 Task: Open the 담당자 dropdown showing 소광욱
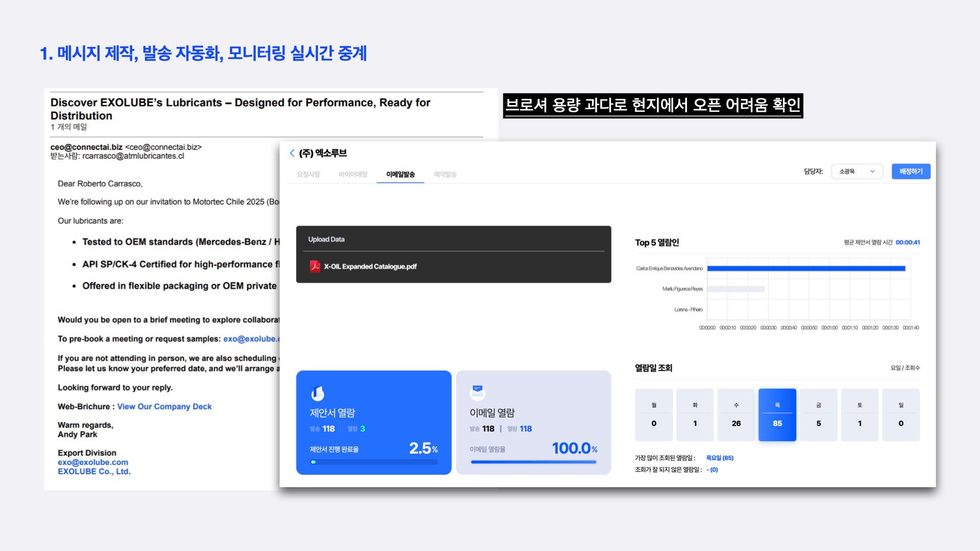click(x=857, y=171)
